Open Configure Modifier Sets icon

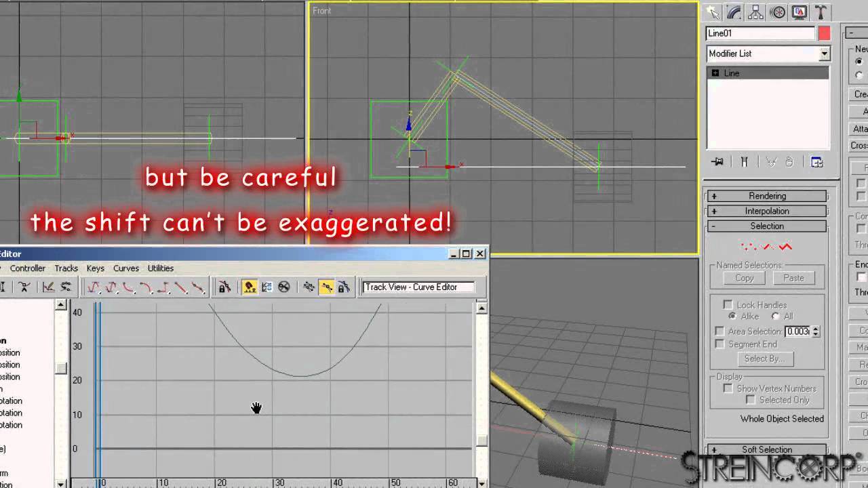(816, 162)
